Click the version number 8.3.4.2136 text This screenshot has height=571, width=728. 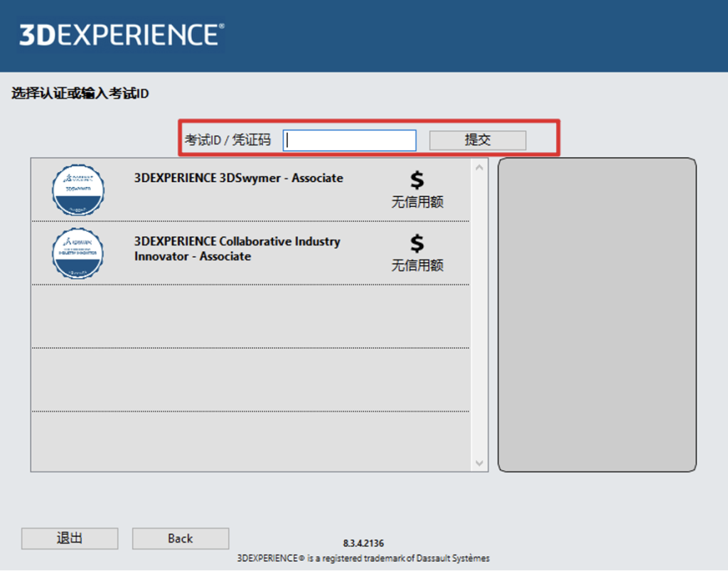[363, 543]
